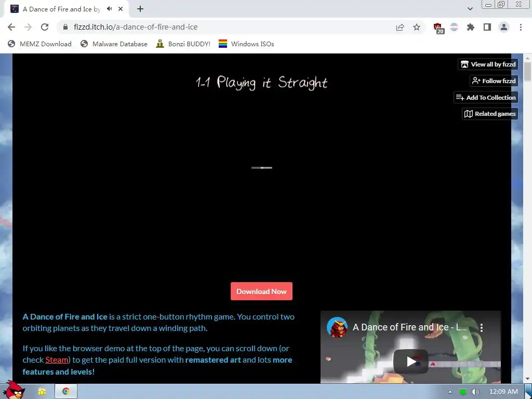Open the Malware Database bookmark

[x=114, y=44]
